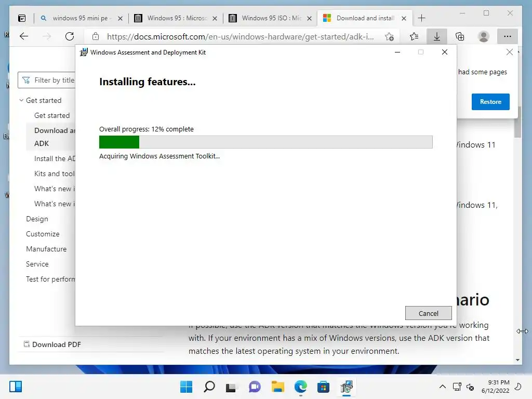Switch to the 'Windows 95 ISO' tab
Screen dimensions: 532x399
coord(271,18)
